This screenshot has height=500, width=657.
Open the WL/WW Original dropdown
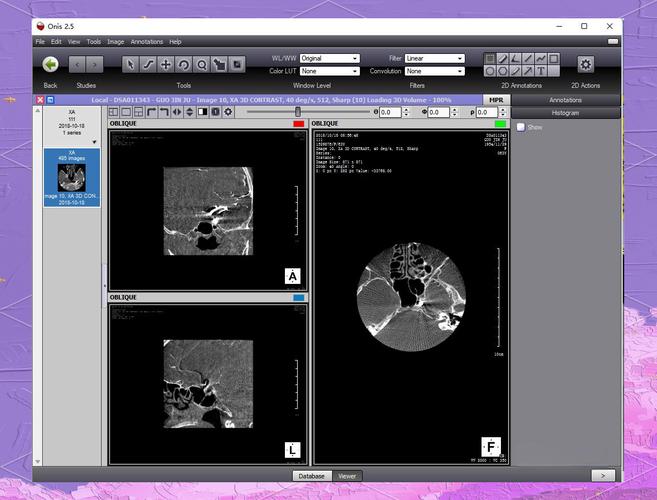pyautogui.click(x=330, y=58)
